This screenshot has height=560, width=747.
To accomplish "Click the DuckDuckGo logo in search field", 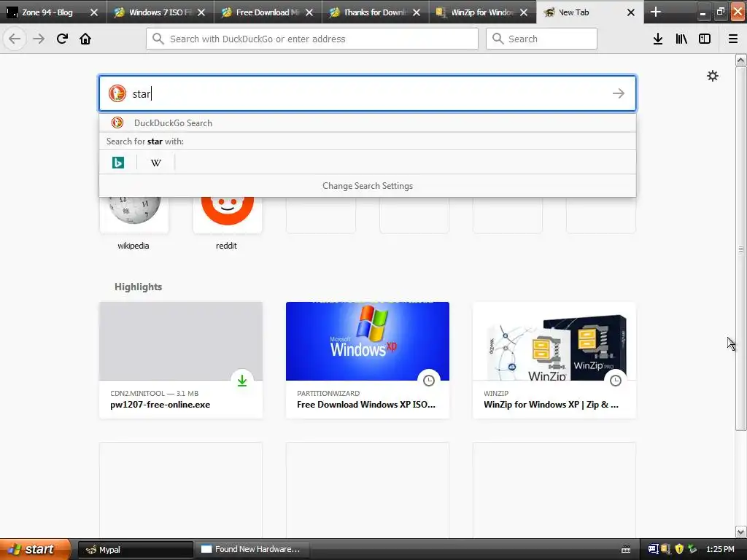I will [x=117, y=93].
